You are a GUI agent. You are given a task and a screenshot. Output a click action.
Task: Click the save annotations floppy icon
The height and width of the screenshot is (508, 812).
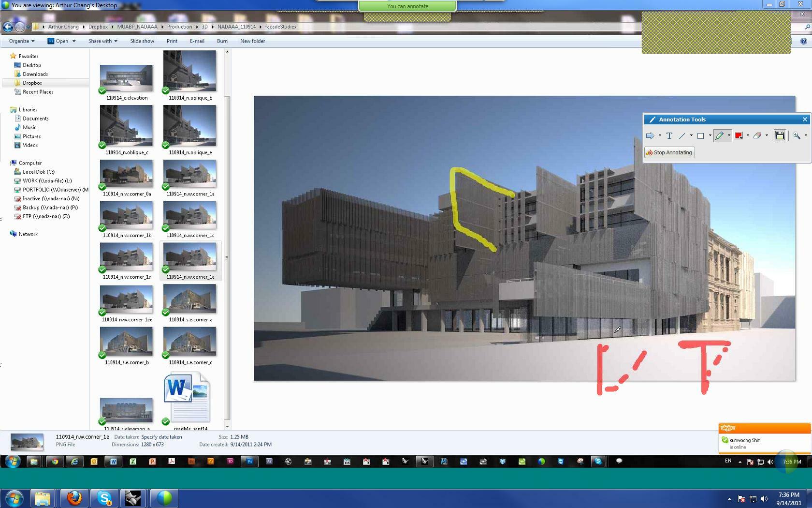(780, 135)
